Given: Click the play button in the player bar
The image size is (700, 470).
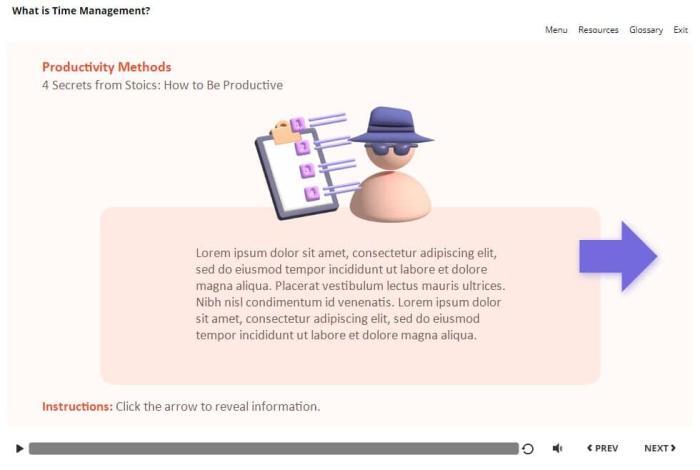Looking at the screenshot, I should (x=19, y=448).
